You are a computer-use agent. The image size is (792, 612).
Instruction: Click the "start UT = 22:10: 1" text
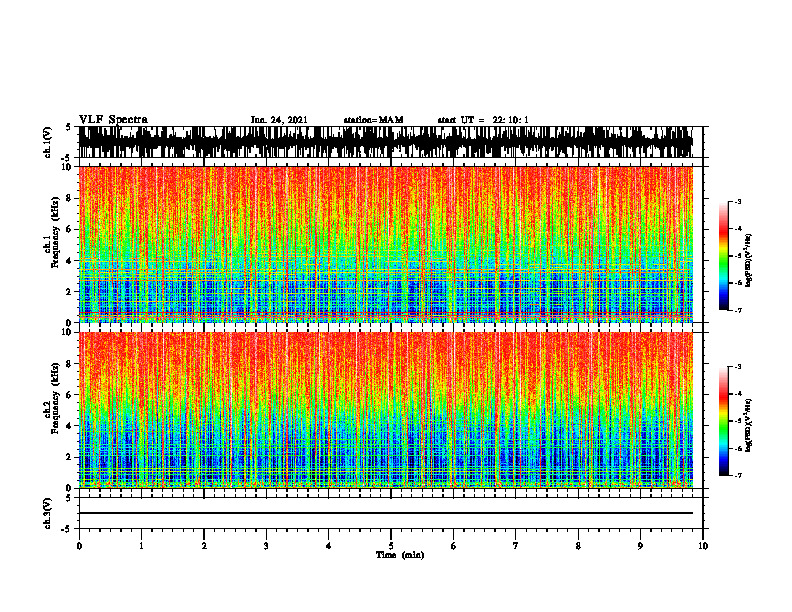(x=483, y=120)
